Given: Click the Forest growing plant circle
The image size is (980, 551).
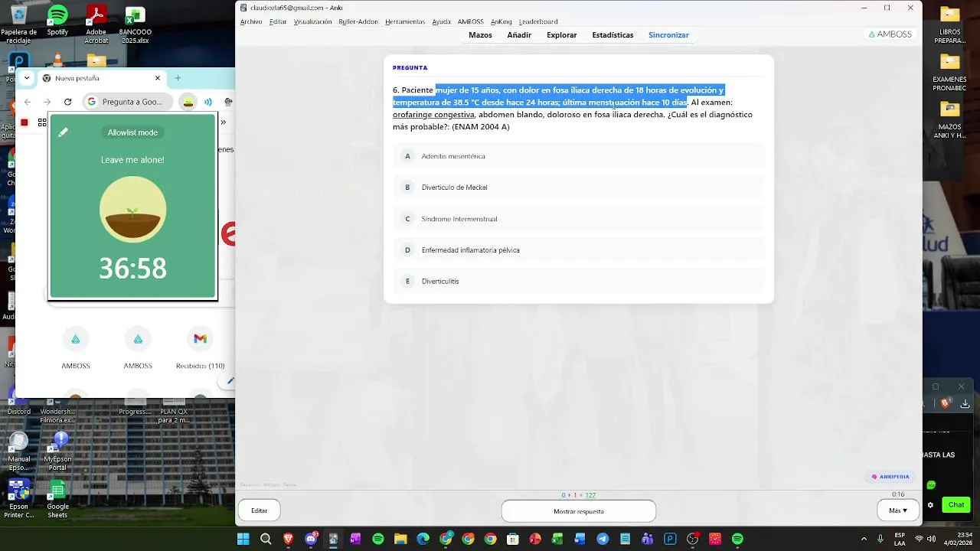Looking at the screenshot, I should (133, 210).
